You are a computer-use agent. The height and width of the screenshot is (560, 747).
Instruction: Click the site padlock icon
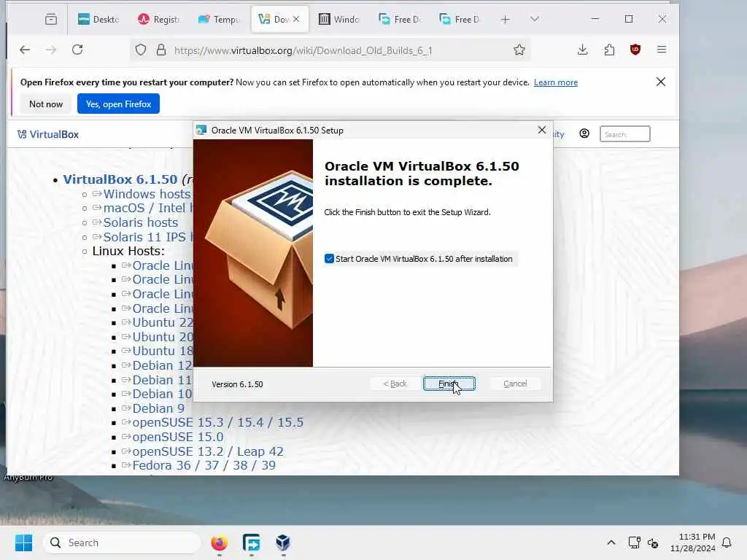click(161, 50)
